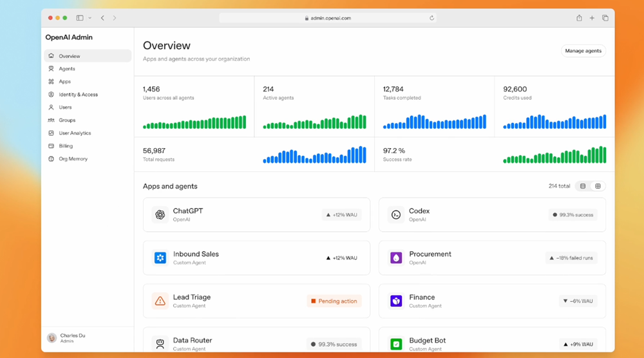Screen dimensions: 644x358
Task: Click the Procurement purple droplet icon
Action: point(396,258)
